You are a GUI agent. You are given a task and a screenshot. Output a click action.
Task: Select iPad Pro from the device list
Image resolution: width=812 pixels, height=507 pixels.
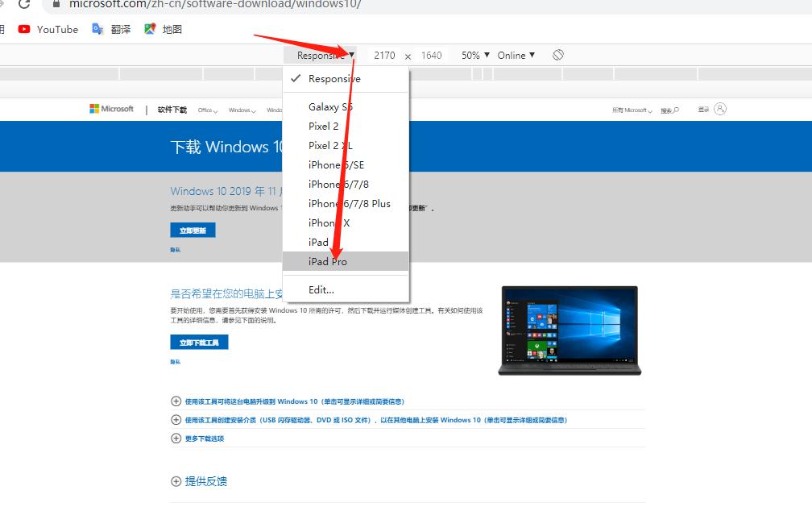(x=329, y=261)
